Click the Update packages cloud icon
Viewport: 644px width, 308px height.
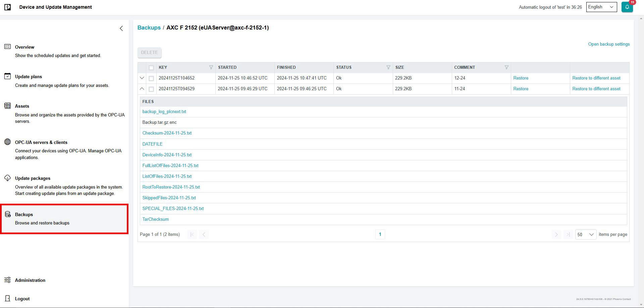pyautogui.click(x=7, y=178)
